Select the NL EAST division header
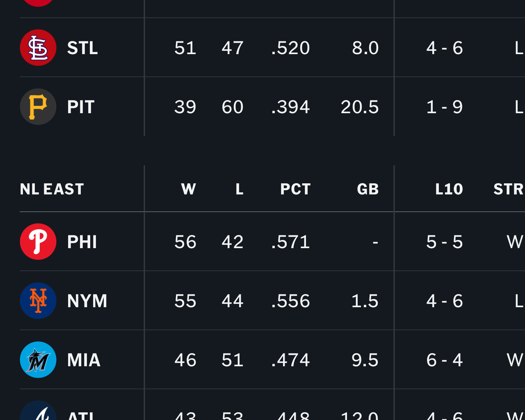Image resolution: width=525 pixels, height=420 pixels. [x=52, y=189]
